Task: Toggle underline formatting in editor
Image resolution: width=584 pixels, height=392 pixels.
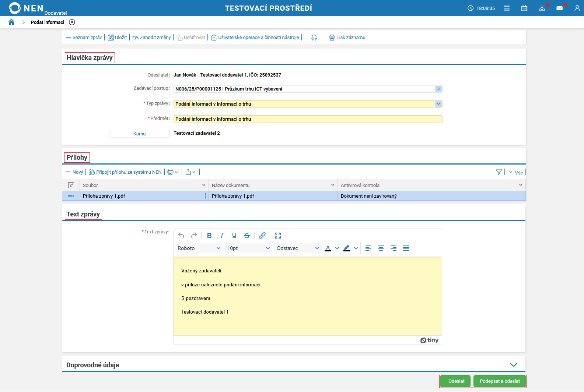Action: pyautogui.click(x=234, y=236)
